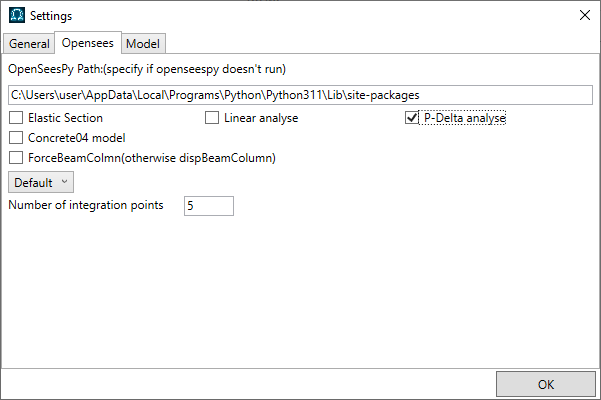Select the Opensees tab
Image resolution: width=601 pixels, height=400 pixels.
click(88, 43)
